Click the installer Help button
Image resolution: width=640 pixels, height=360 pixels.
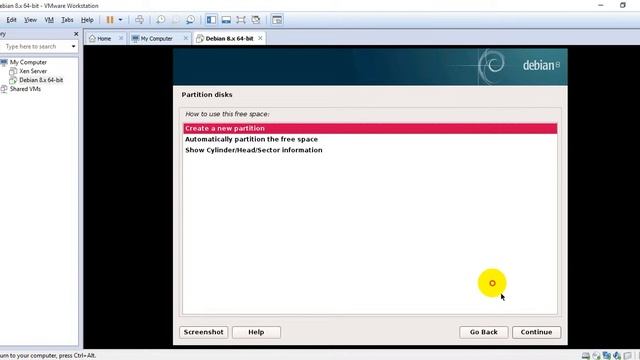256,332
